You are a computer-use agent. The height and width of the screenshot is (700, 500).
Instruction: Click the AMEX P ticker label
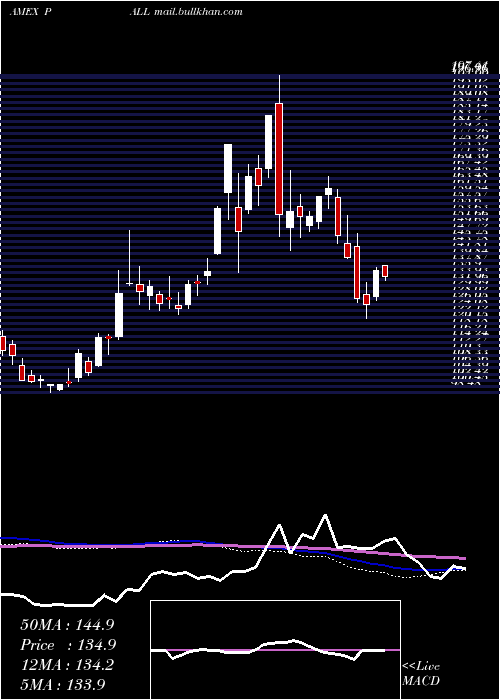tap(30, 12)
